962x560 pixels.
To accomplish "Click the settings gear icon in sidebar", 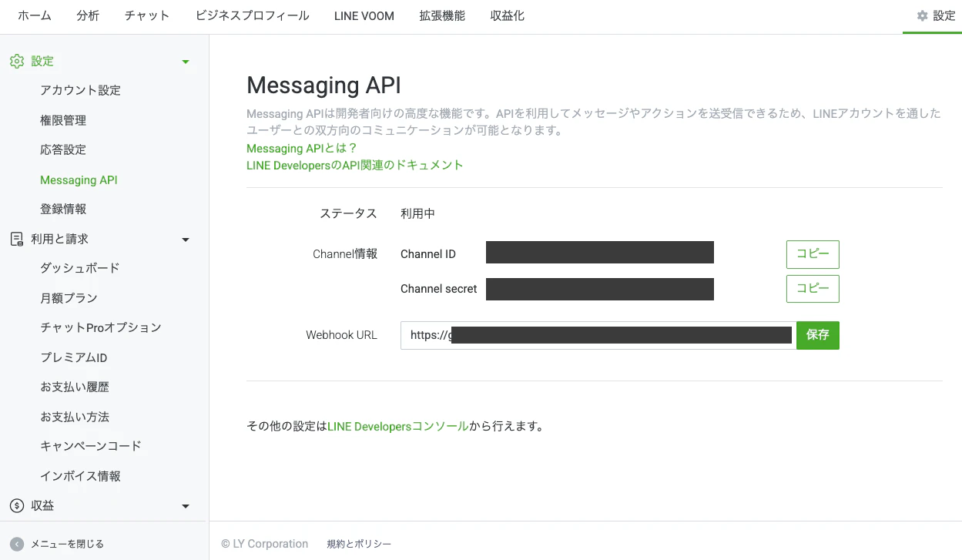I will coord(17,61).
